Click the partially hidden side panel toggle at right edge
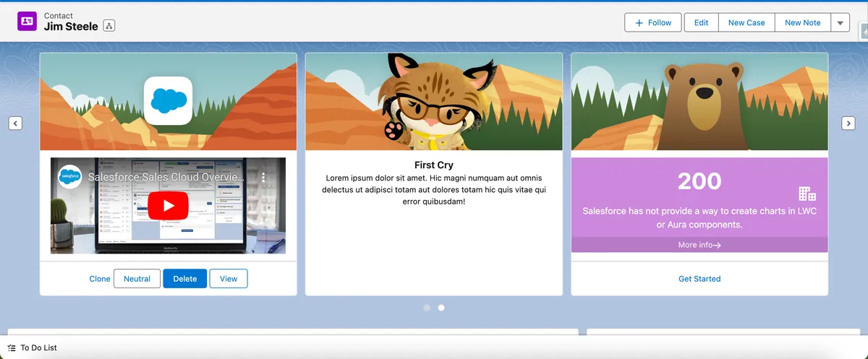868x359 pixels. pyautogui.click(x=864, y=32)
